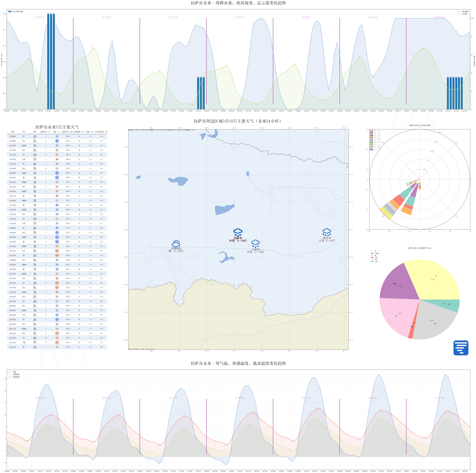Screen dimensions: 476x473
Task: Click the 气温（℃） column header
Action: click(x=57, y=132)
